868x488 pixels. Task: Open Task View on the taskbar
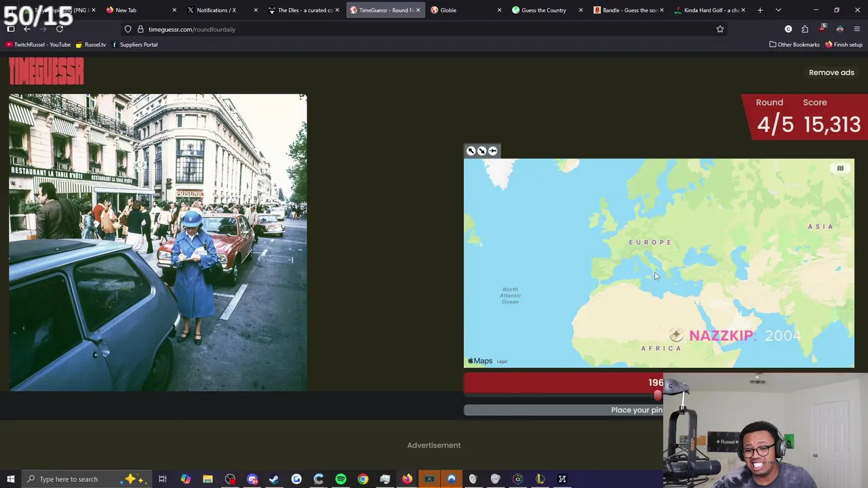pos(163,479)
